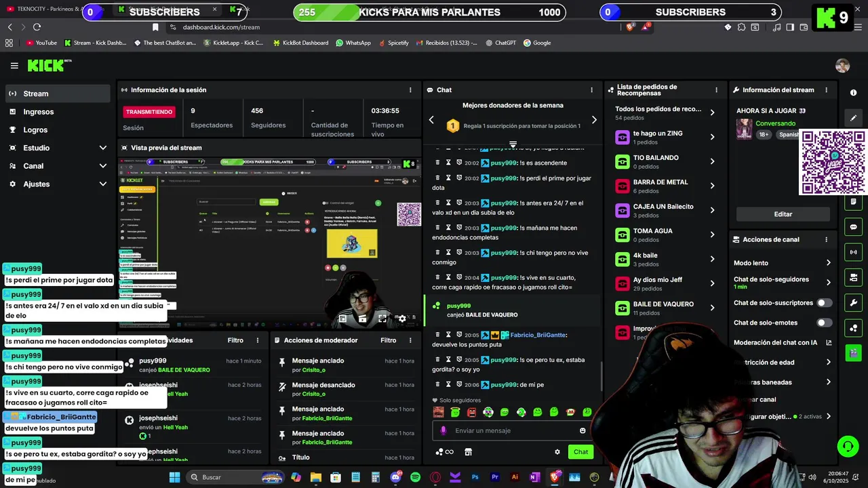Click the info icon in the right sidebar
The width and height of the screenshot is (868, 488).
853,93
